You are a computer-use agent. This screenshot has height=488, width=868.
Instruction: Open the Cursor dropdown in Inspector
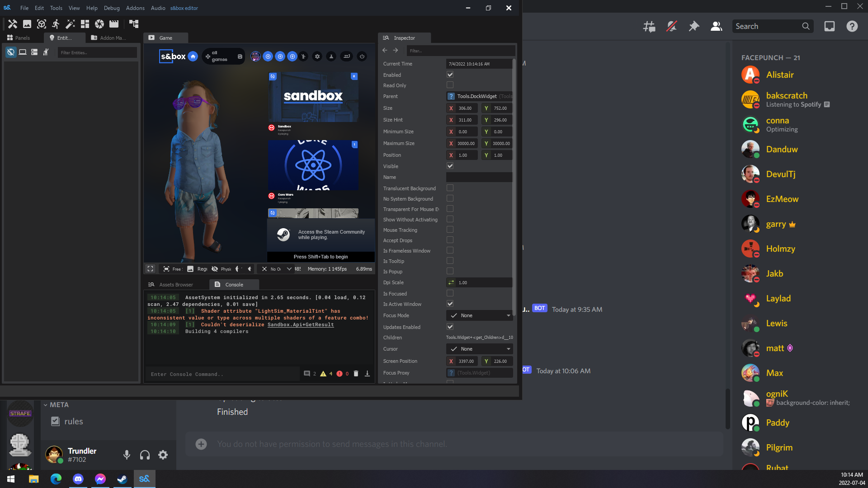[x=479, y=349]
